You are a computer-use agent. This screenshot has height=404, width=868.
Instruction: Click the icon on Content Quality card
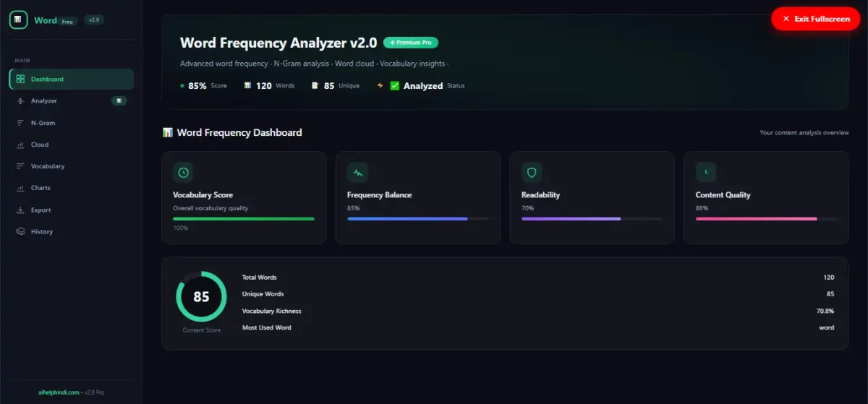pos(706,172)
